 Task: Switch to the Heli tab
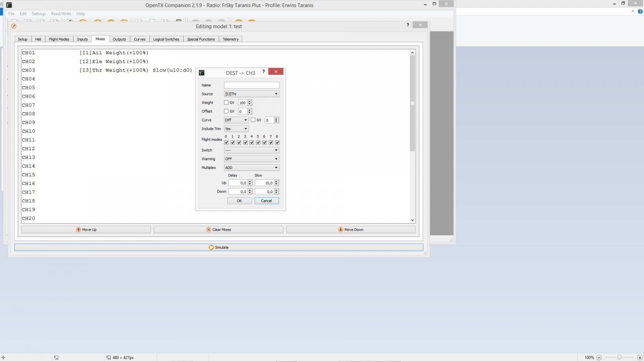click(38, 39)
